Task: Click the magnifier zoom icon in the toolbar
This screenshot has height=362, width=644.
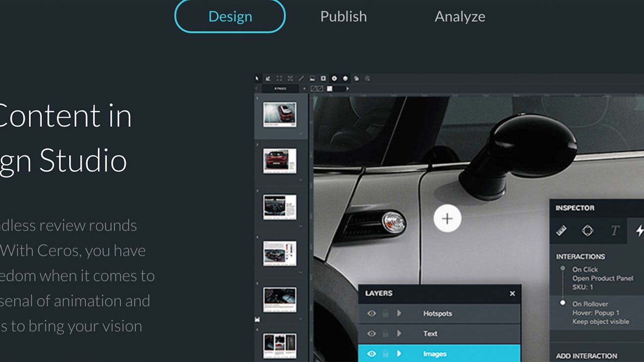Action: click(367, 78)
